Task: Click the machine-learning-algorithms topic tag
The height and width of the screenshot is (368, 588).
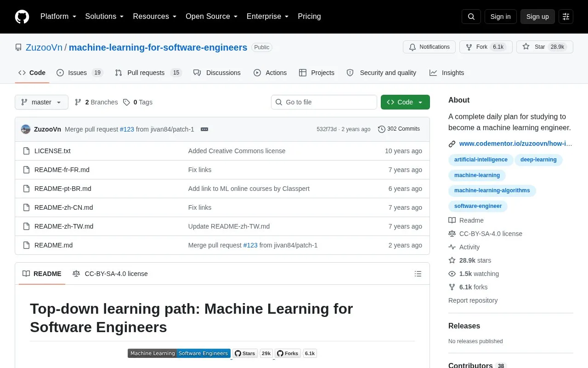Action: pyautogui.click(x=492, y=190)
